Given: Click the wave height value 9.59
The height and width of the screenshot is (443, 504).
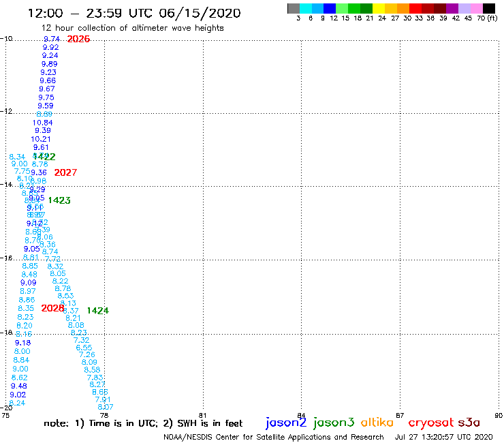Looking at the screenshot, I should click(x=46, y=106).
